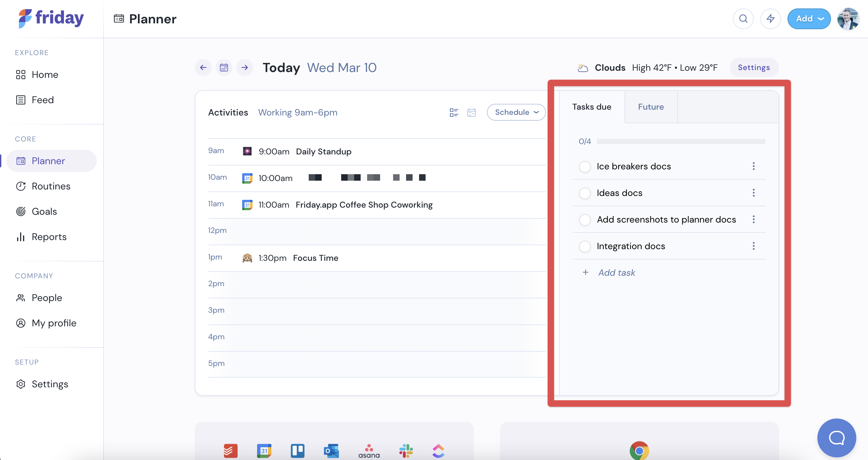Toggle the Ice breakers docs checkbox
Screen dimensions: 868x460
584,166
